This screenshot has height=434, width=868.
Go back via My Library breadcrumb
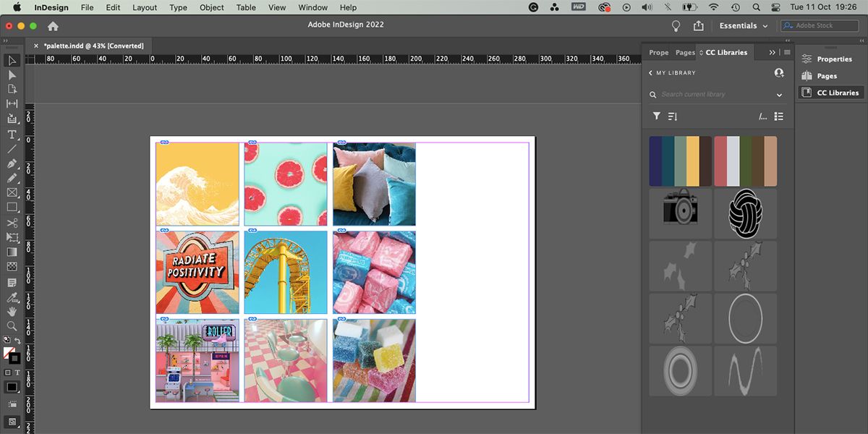[x=669, y=72]
